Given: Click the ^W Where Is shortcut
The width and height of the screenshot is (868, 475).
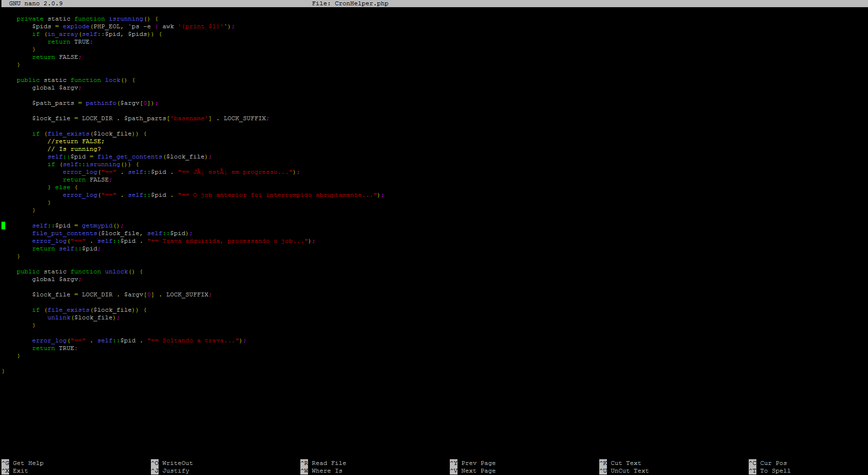Looking at the screenshot, I should click(x=321, y=471).
